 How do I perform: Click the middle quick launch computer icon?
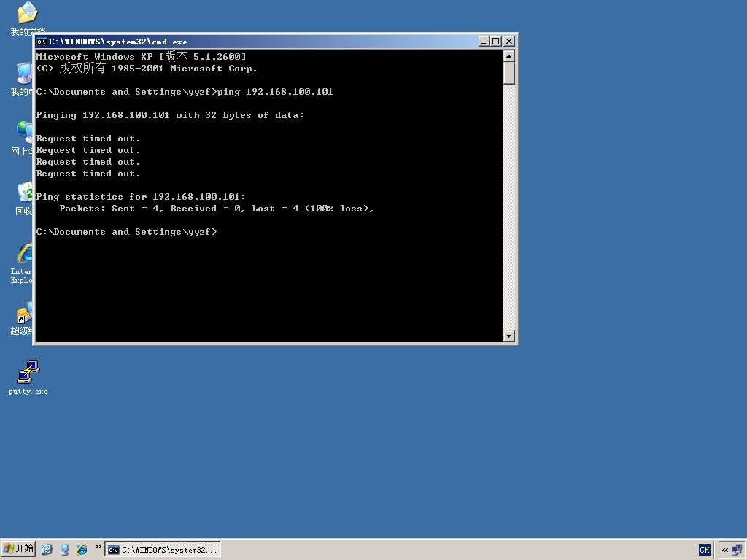click(64, 550)
